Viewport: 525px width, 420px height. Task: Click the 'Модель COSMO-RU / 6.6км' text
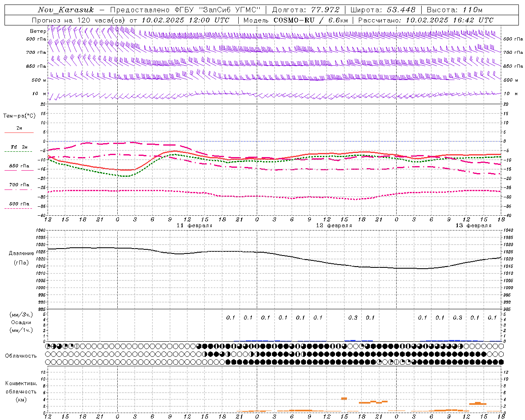pyautogui.click(x=296, y=20)
